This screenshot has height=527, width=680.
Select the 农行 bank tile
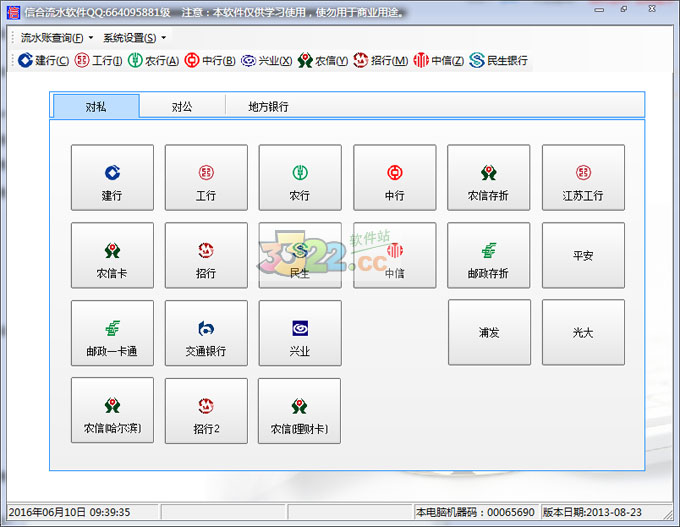point(300,177)
